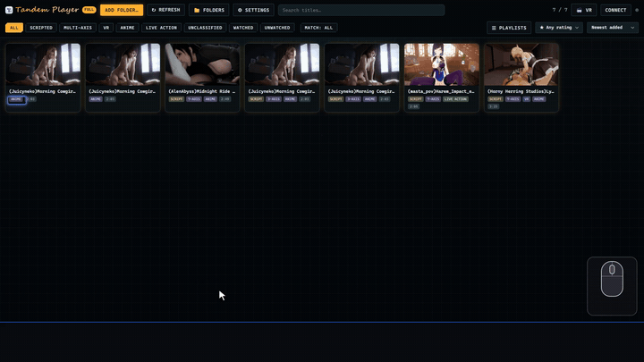
Task: Toggle the VR filter chip
Action: (x=106, y=28)
